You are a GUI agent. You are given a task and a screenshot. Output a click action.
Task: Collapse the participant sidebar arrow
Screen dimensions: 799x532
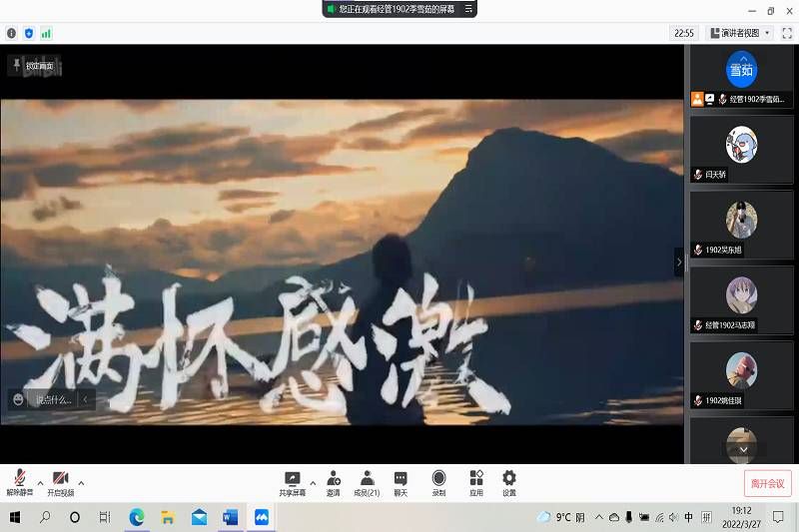[x=679, y=263]
